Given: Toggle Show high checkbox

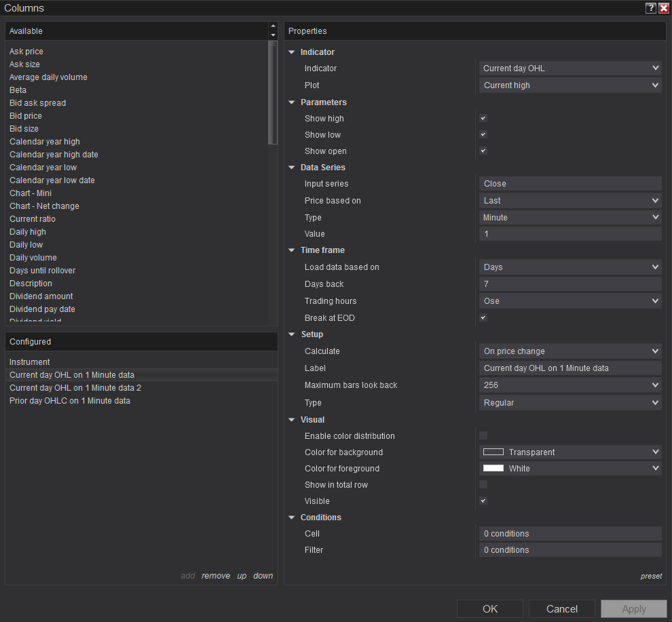Looking at the screenshot, I should [483, 118].
